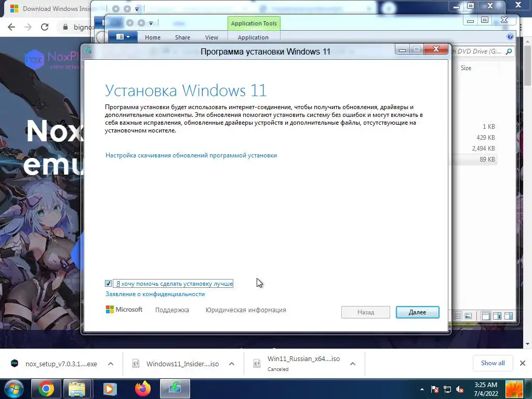Expand Win11_Russian_x64 iso download chevron
The image size is (532, 399).
click(x=353, y=364)
